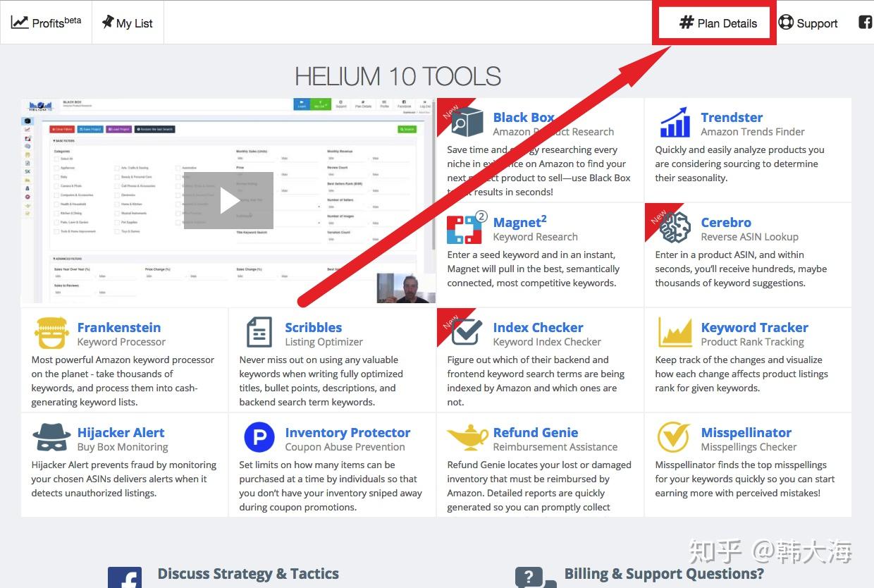Open the Profits beta menu item
This screenshot has width=874, height=588.
click(46, 23)
